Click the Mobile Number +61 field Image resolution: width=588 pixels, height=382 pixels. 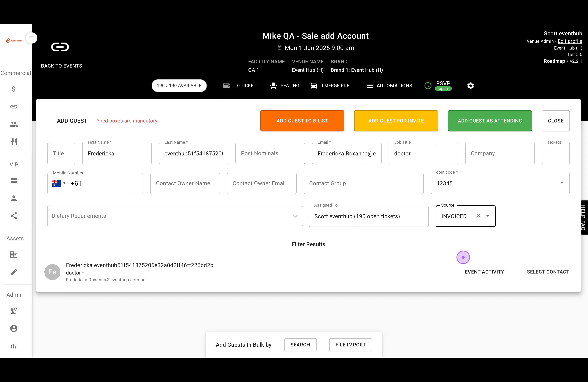click(x=95, y=183)
